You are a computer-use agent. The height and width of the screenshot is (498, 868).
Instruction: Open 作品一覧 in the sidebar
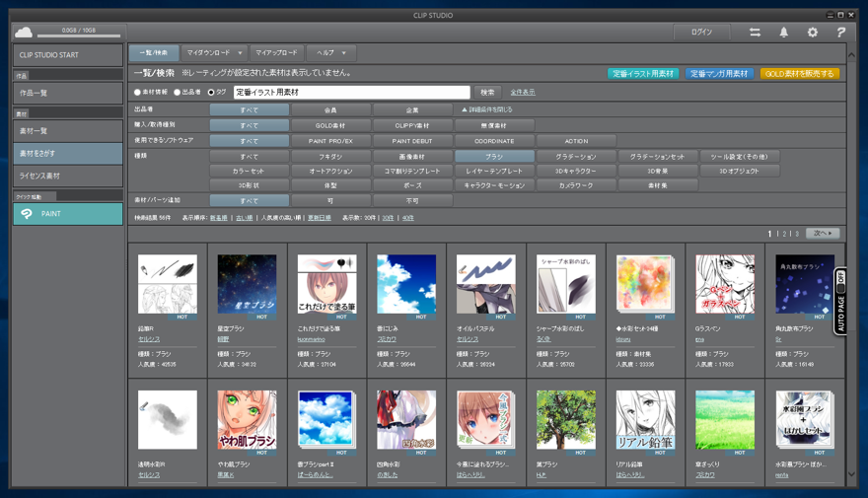67,93
